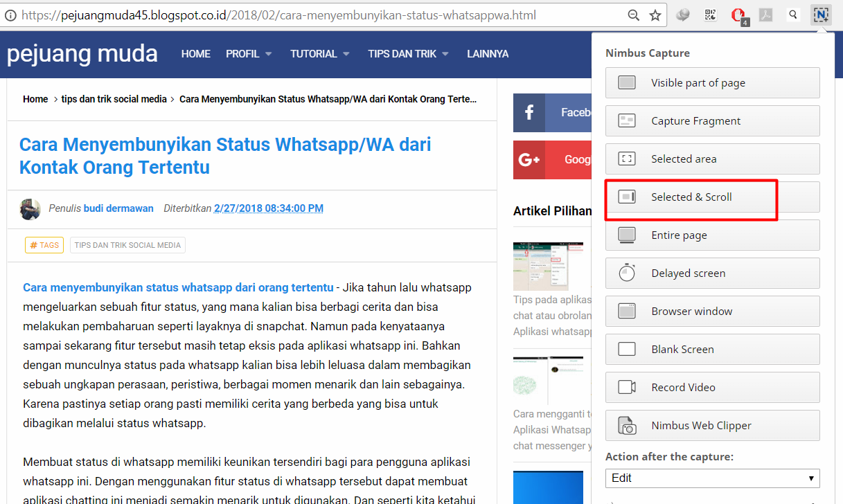
Task: Expand the TIPS DAN TRIK menu
Action: tap(409, 53)
